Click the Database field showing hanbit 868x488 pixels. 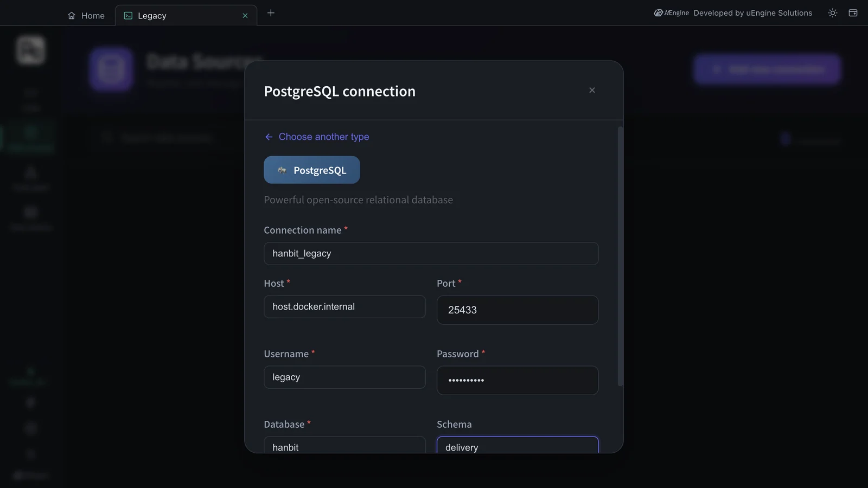(345, 445)
